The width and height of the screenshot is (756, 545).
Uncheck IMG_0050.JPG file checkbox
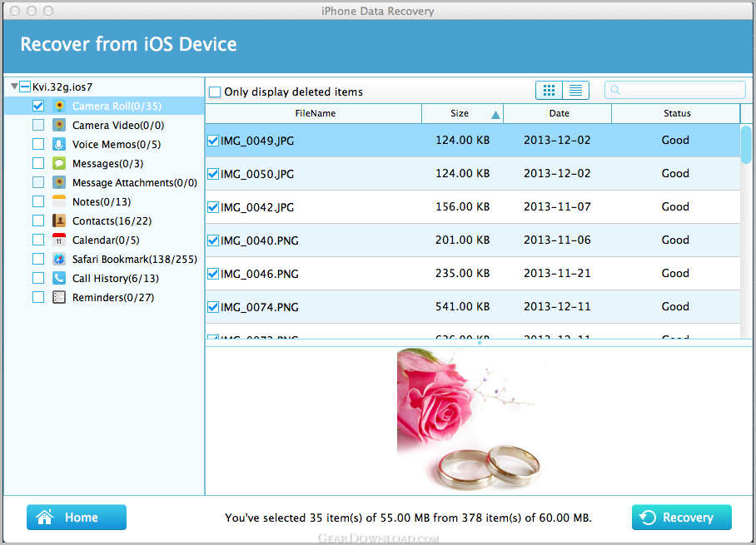tap(212, 174)
